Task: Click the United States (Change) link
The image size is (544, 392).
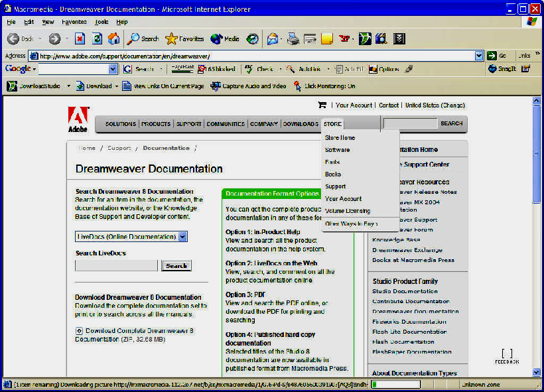Action: pos(435,105)
